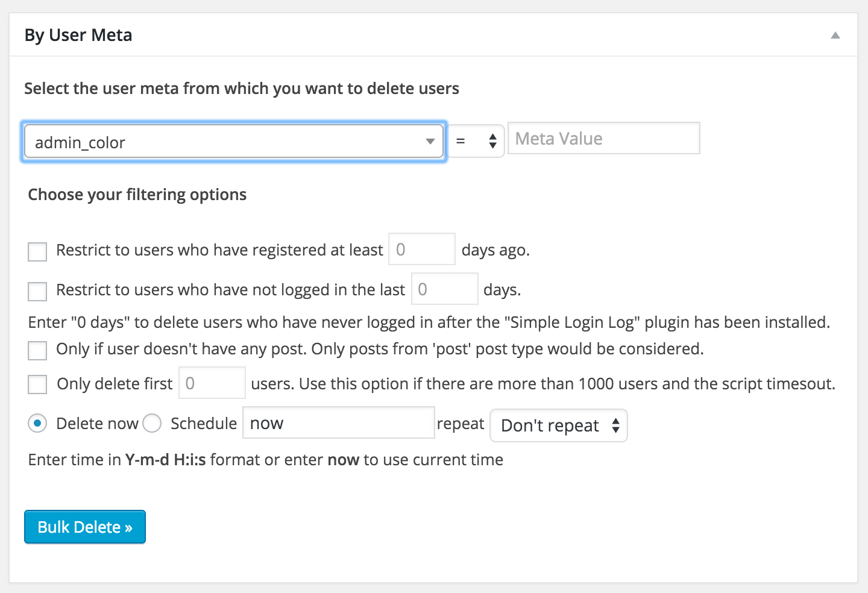This screenshot has height=593, width=868.
Task: Click the not logged in days field
Action: (x=445, y=289)
